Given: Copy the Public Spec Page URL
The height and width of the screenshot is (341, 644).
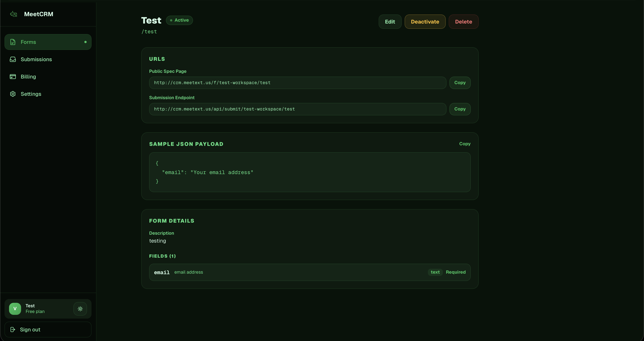Looking at the screenshot, I should (x=460, y=83).
